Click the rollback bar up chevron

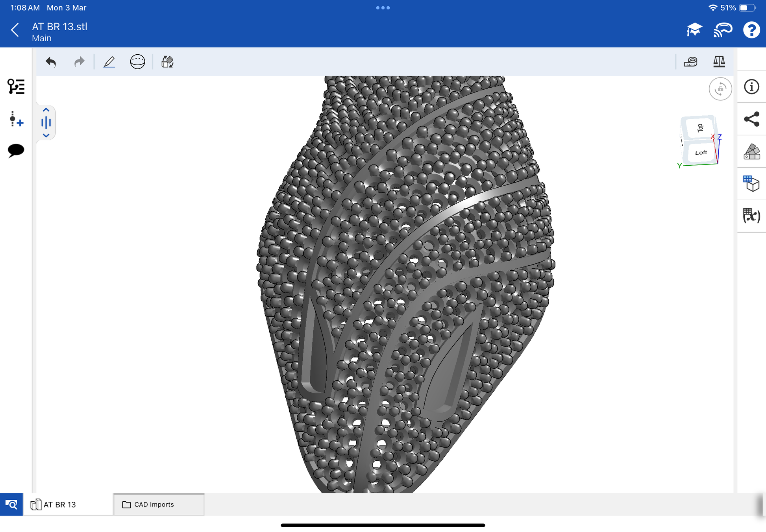tap(46, 110)
